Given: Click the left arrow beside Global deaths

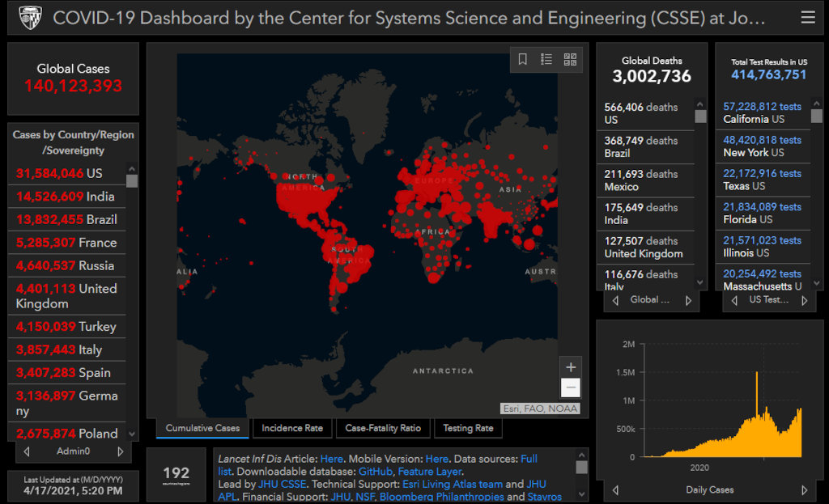Looking at the screenshot, I should tap(615, 300).
